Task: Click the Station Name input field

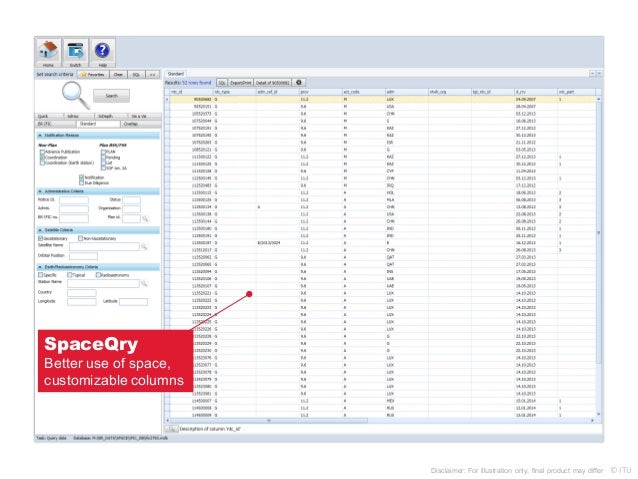Action: coord(103,283)
